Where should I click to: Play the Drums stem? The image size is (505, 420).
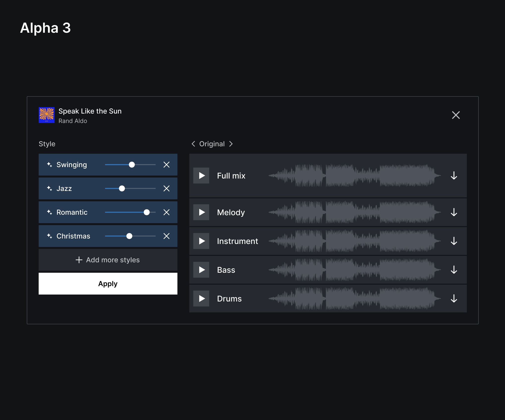201,299
